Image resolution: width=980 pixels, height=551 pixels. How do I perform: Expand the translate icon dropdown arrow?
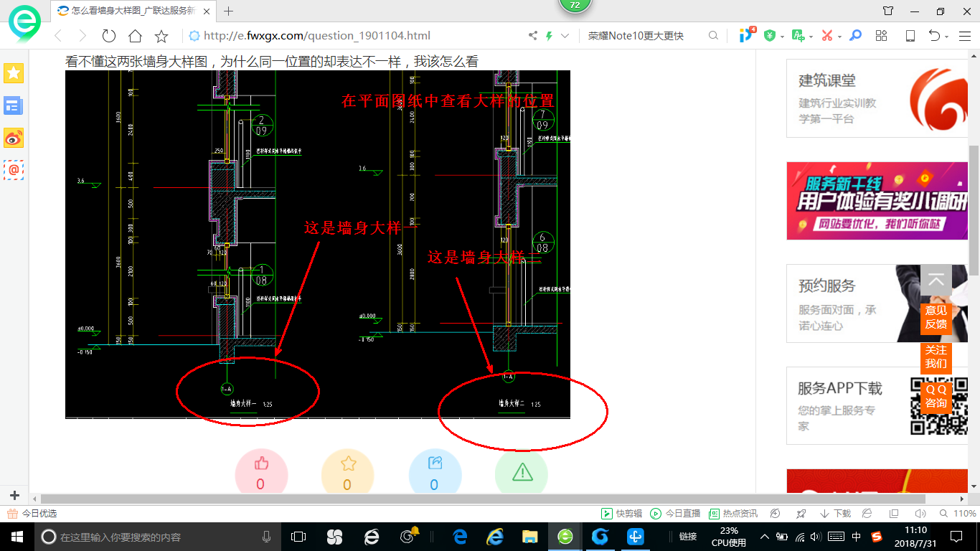(810, 37)
